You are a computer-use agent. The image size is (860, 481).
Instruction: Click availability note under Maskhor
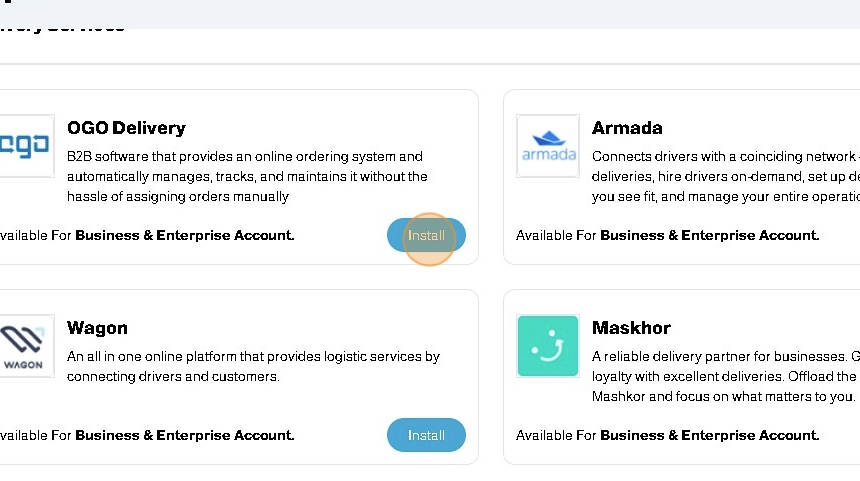pyautogui.click(x=667, y=435)
